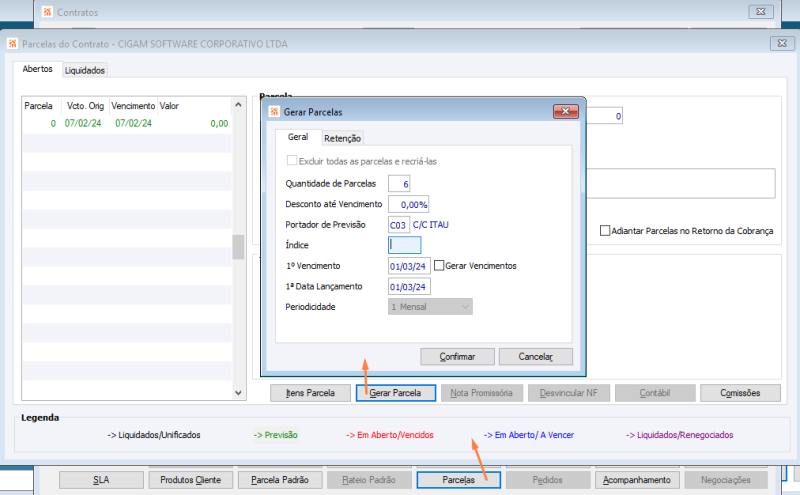The width and height of the screenshot is (800, 495).
Task: Click the Liquidados/Unificados legend entry
Action: point(154,435)
